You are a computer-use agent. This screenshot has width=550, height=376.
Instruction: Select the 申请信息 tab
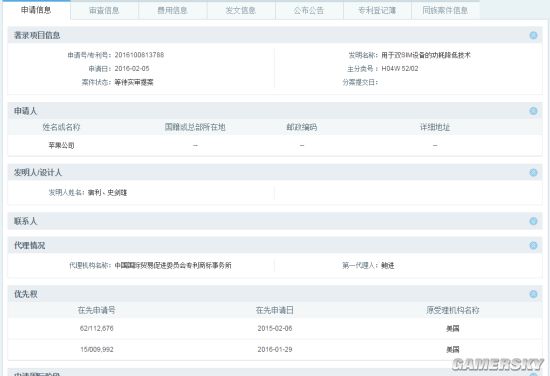(36, 10)
